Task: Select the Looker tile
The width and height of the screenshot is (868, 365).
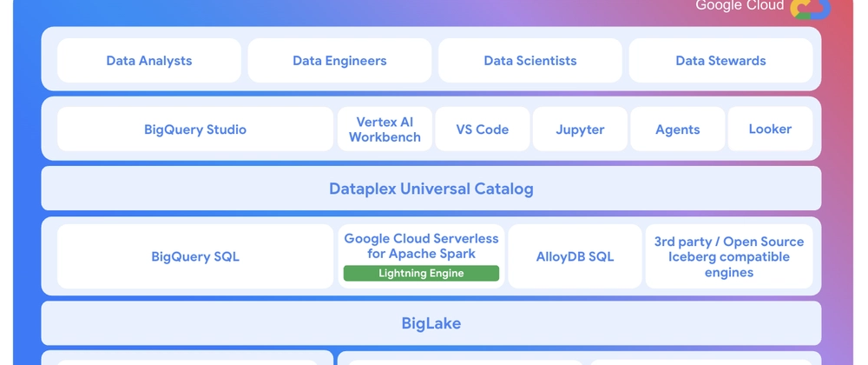Action: [x=770, y=129]
